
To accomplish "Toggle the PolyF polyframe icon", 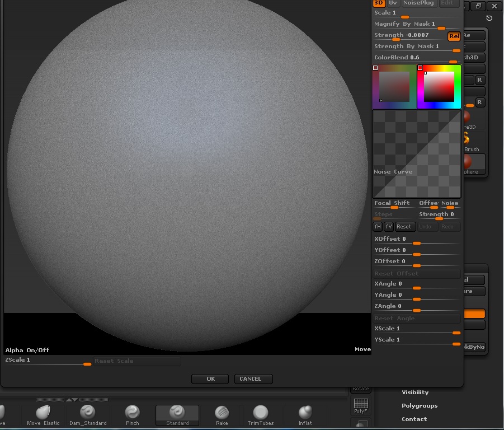I will [x=361, y=406].
